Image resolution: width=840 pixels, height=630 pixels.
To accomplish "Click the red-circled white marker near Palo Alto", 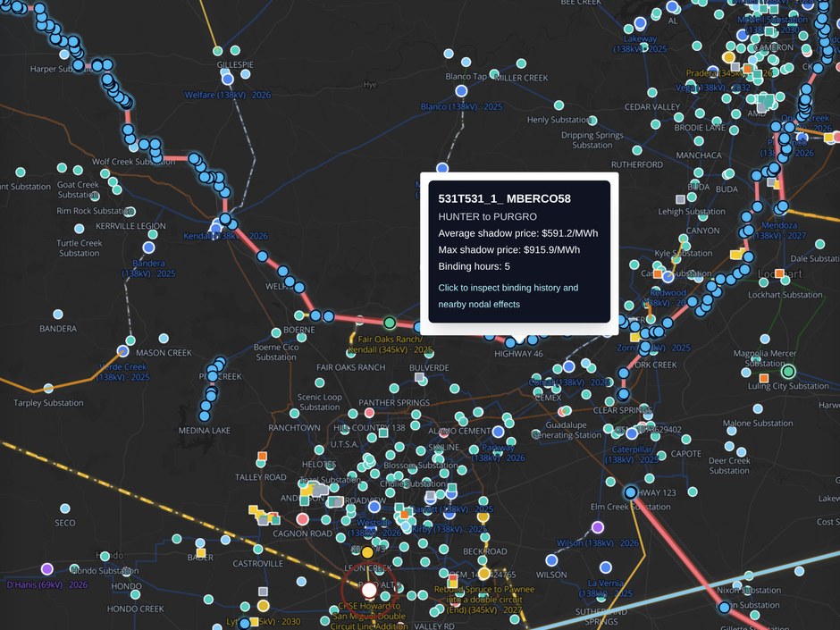I will (369, 590).
